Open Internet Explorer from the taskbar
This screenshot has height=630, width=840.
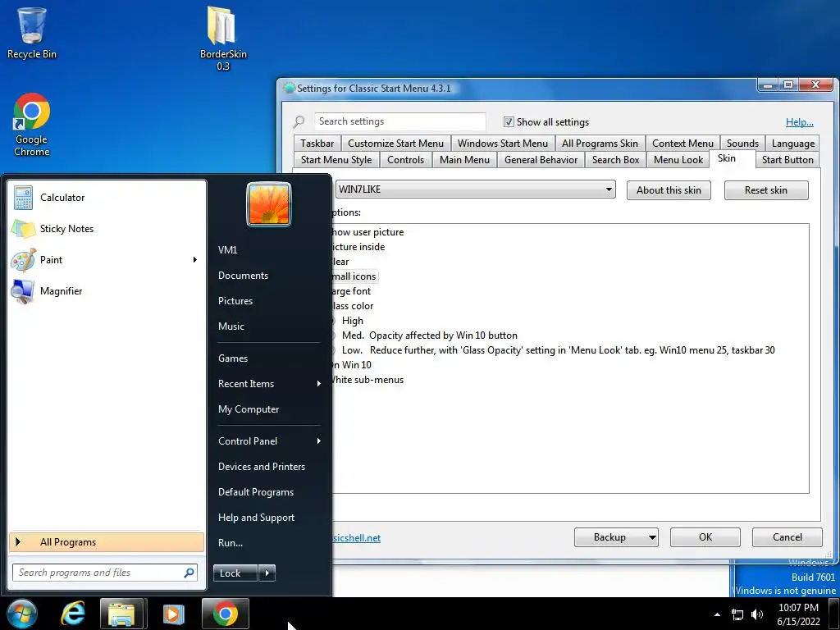pyautogui.click(x=73, y=614)
